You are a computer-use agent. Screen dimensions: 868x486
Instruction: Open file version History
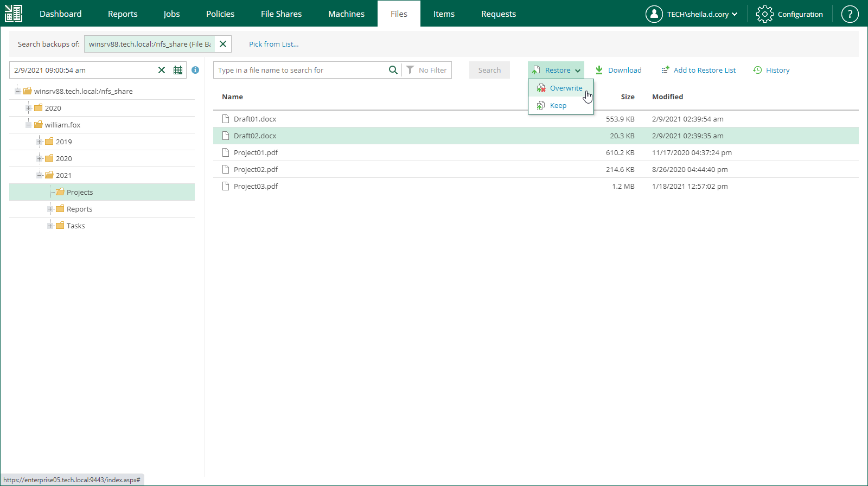[771, 70]
